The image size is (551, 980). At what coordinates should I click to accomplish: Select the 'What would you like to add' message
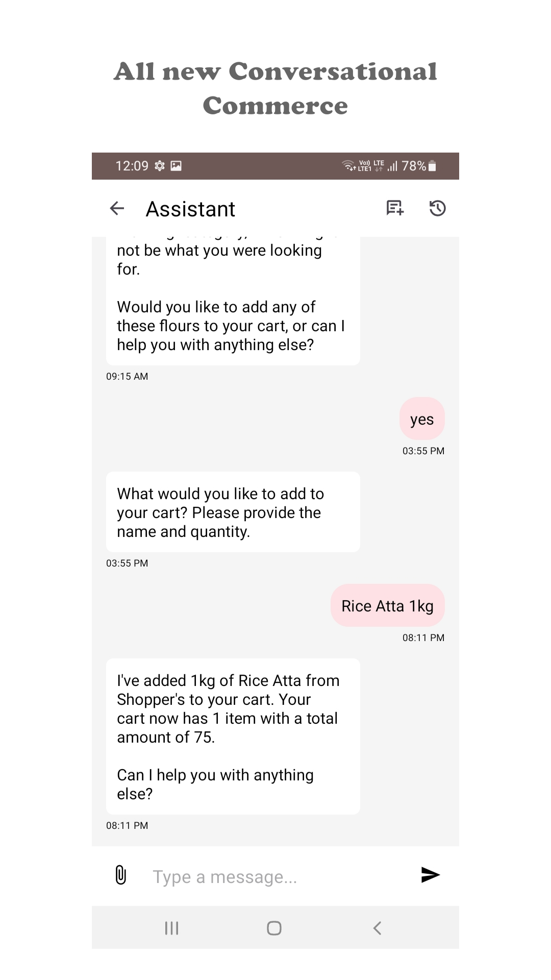(232, 512)
